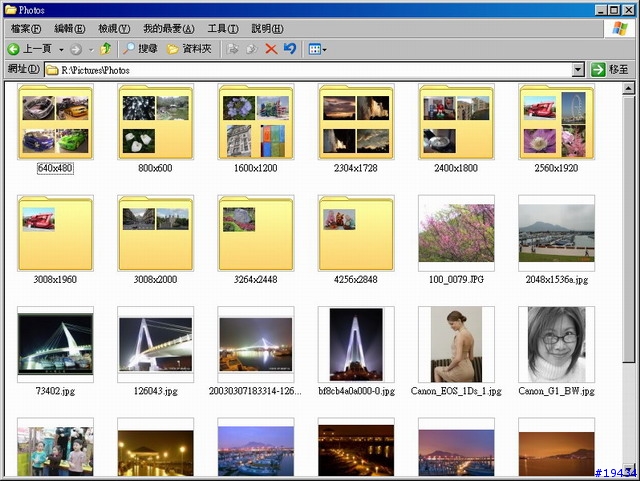
Task: Click the Canon_G1_BW.jpg file name label
Action: [557, 391]
